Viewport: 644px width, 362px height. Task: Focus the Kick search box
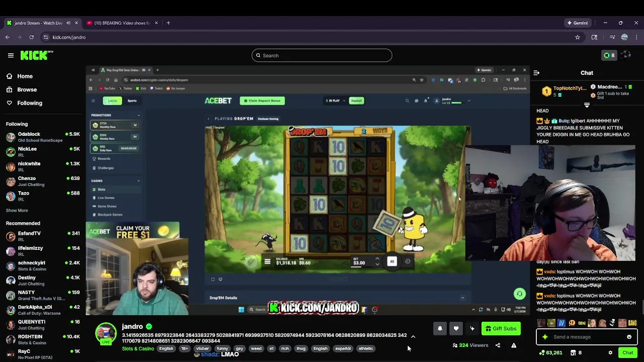pos(322,55)
